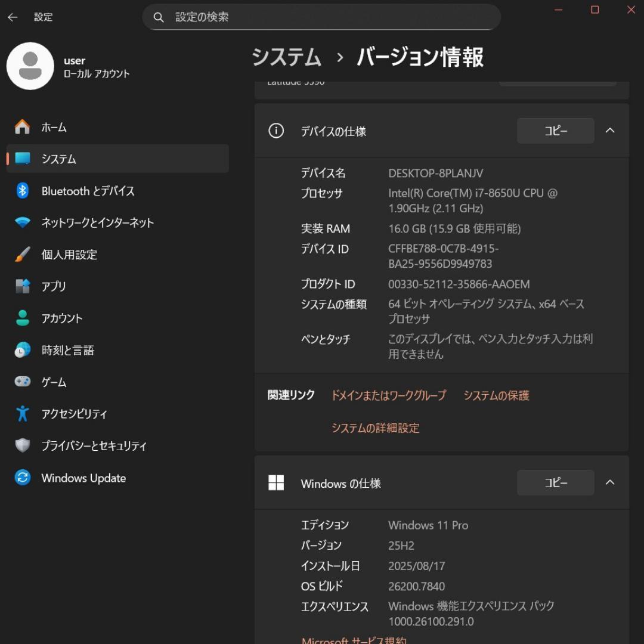The height and width of the screenshot is (644, 644).
Task: Open プライバシーとセキュリティ page
Action: coord(117,445)
